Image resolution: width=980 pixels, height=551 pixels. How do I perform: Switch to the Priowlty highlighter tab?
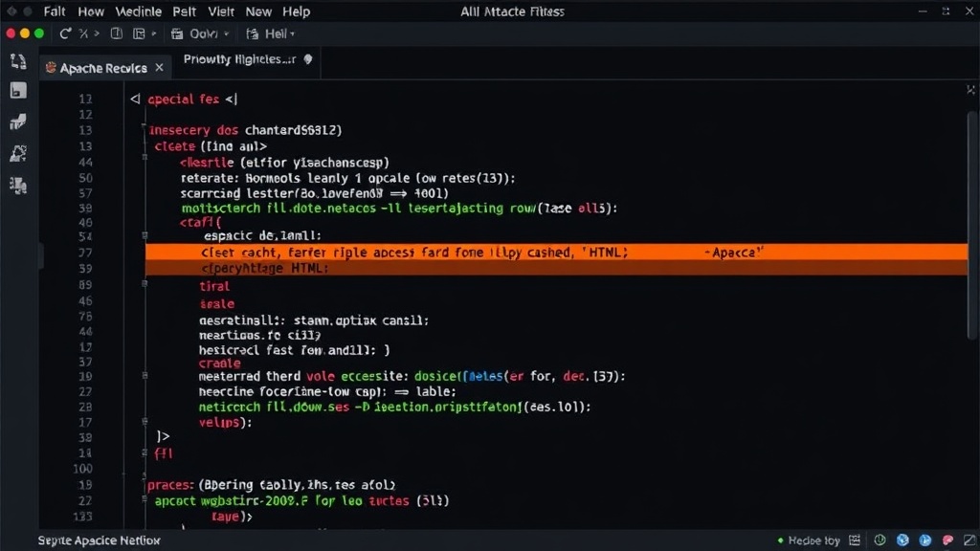pyautogui.click(x=247, y=59)
